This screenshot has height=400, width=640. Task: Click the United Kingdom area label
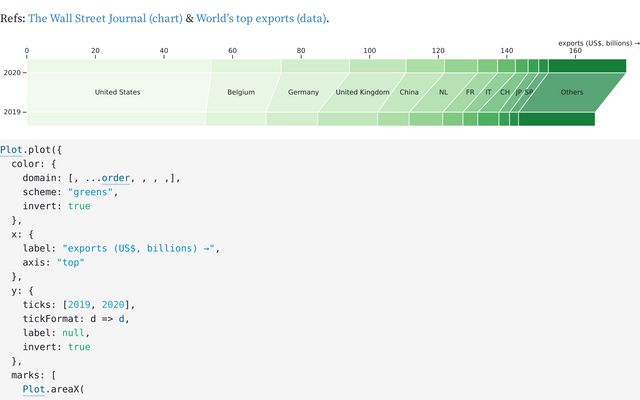(x=362, y=92)
